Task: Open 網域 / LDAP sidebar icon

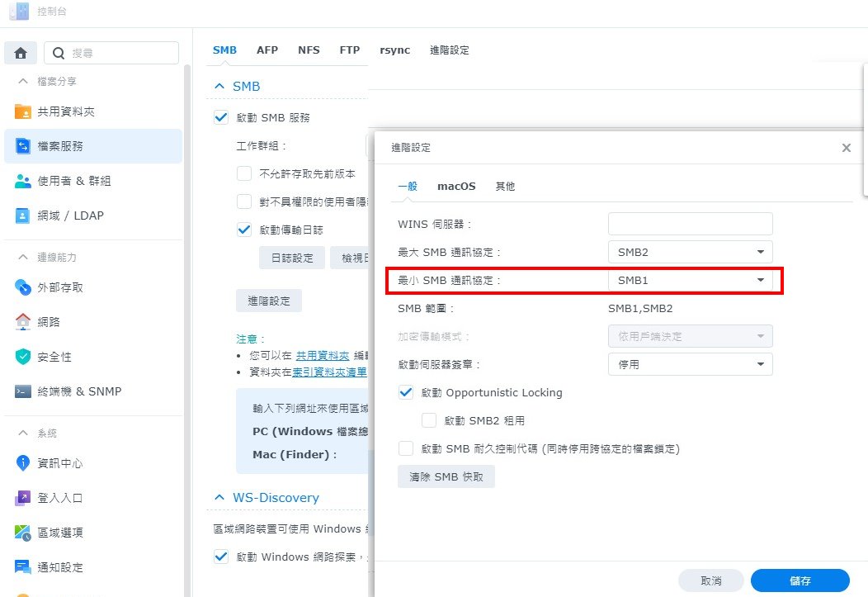Action: 23,216
